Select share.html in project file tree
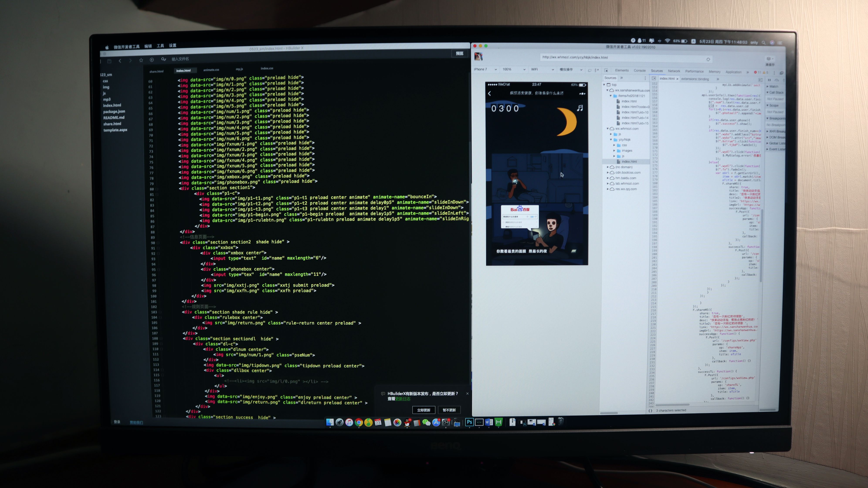This screenshot has height=488, width=868. click(112, 124)
